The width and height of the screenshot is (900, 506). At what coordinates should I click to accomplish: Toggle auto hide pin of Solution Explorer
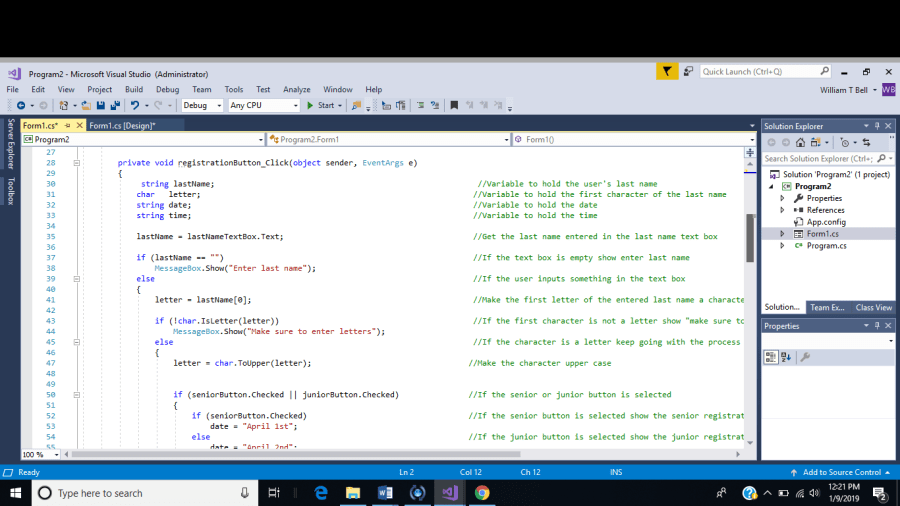[x=877, y=126]
